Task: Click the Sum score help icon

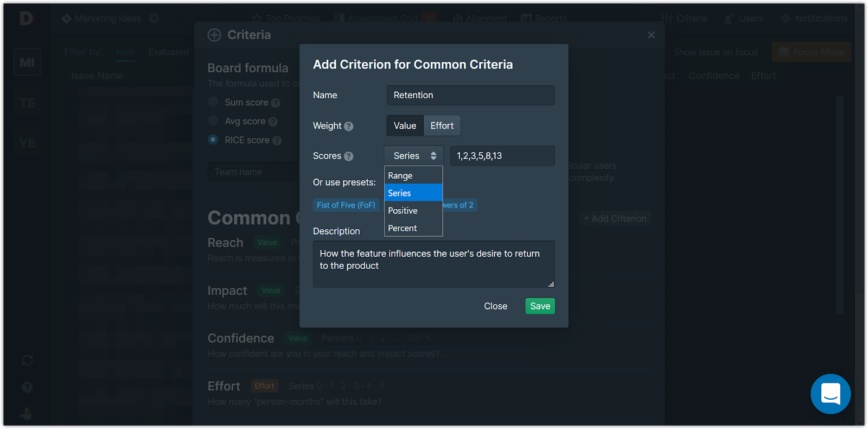Action: 276,103
